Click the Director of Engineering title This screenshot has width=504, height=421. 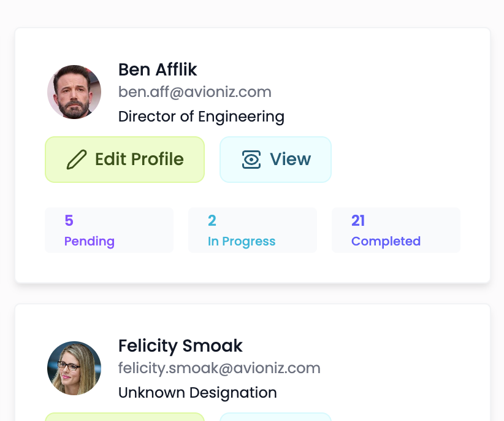click(201, 116)
